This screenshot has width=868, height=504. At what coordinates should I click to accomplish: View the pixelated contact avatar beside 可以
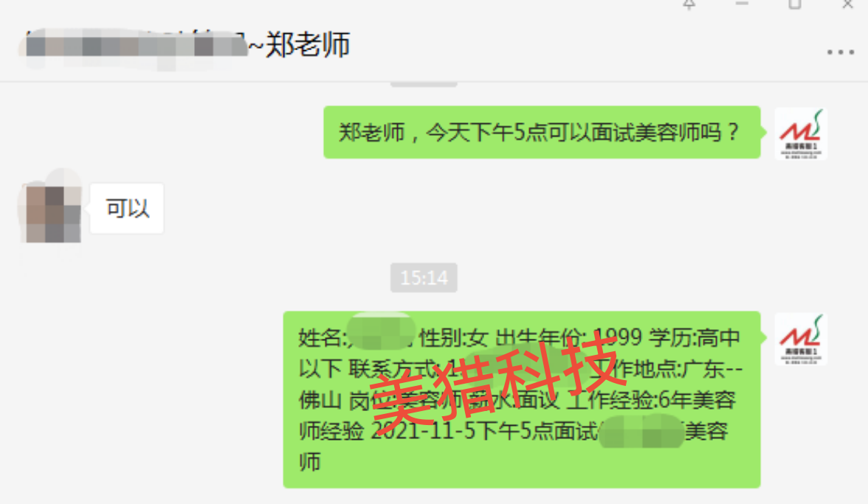tap(53, 209)
